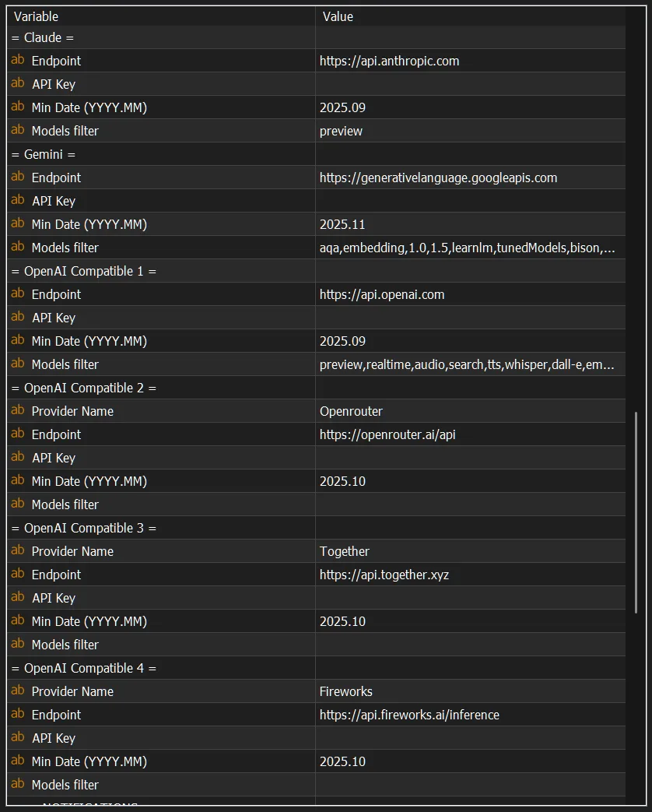Select 'API Key' label under OpenAI Compatible 4
The width and height of the screenshot is (652, 812).
coord(54,739)
